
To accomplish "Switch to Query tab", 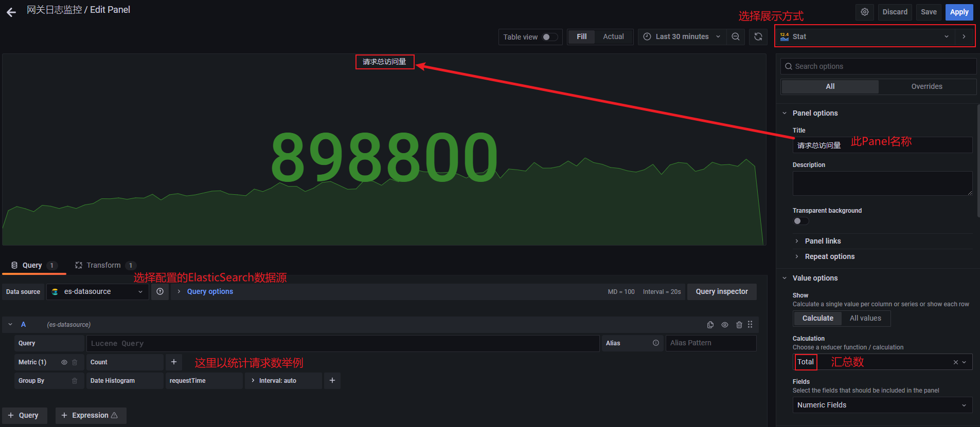I will pos(34,265).
